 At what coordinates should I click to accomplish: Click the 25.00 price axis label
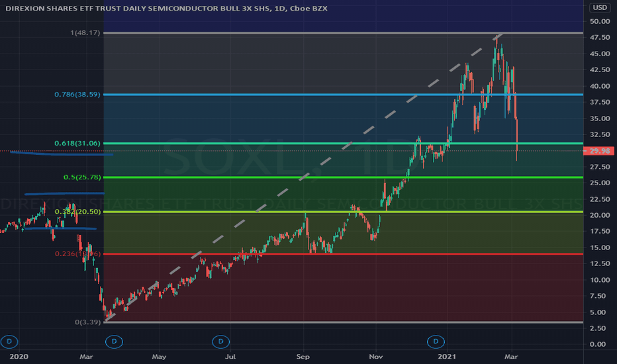[x=600, y=183]
